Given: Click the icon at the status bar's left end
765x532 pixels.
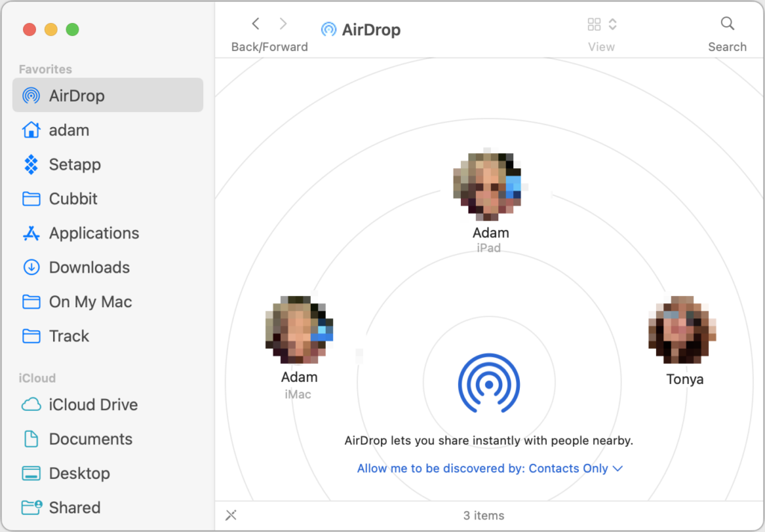Looking at the screenshot, I should coord(231,515).
